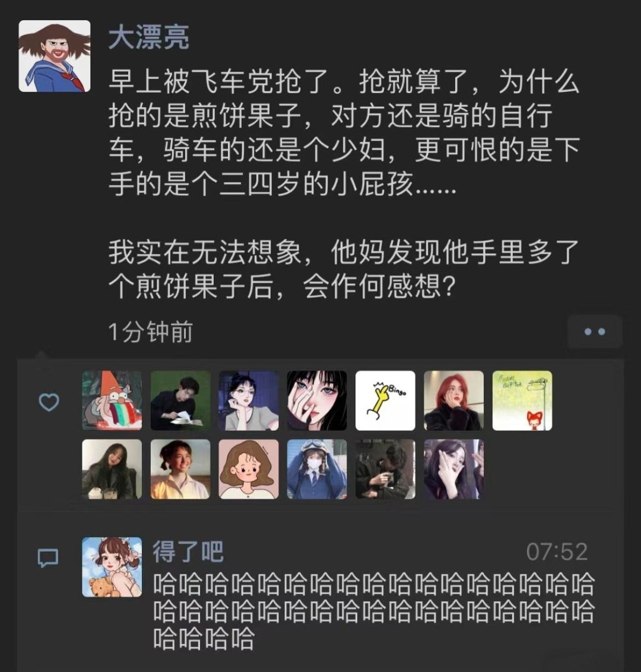Open 得了吧 commenter's avatar

pyautogui.click(x=112, y=567)
